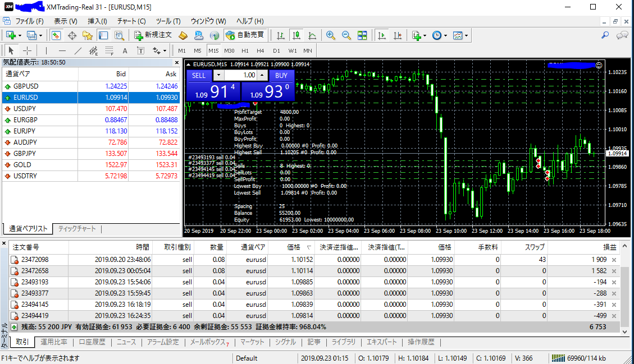Image resolution: width=634 pixels, height=364 pixels.
Task: Toggle chart shift icon
Action: click(398, 35)
